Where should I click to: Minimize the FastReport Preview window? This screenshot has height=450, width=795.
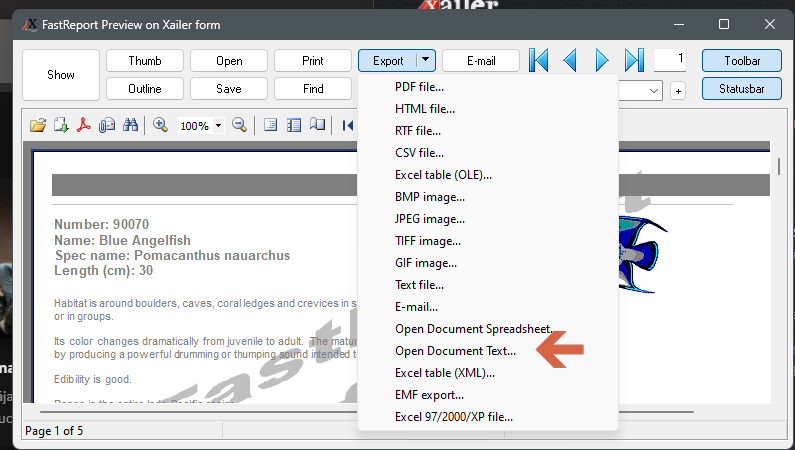679,24
